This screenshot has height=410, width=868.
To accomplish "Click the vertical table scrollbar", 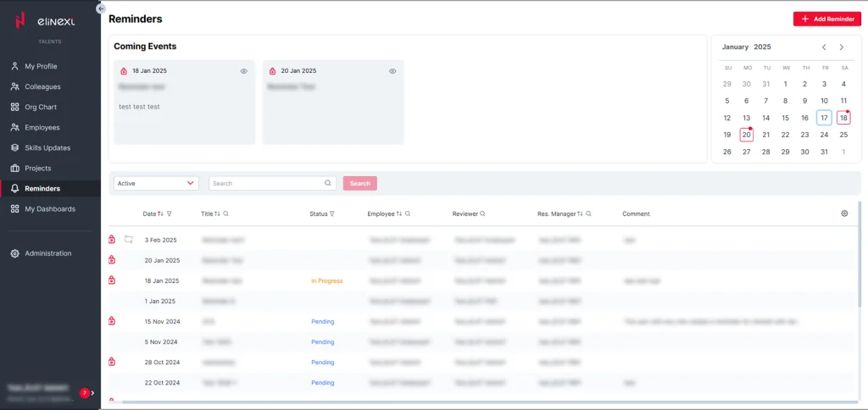I will [x=860, y=254].
